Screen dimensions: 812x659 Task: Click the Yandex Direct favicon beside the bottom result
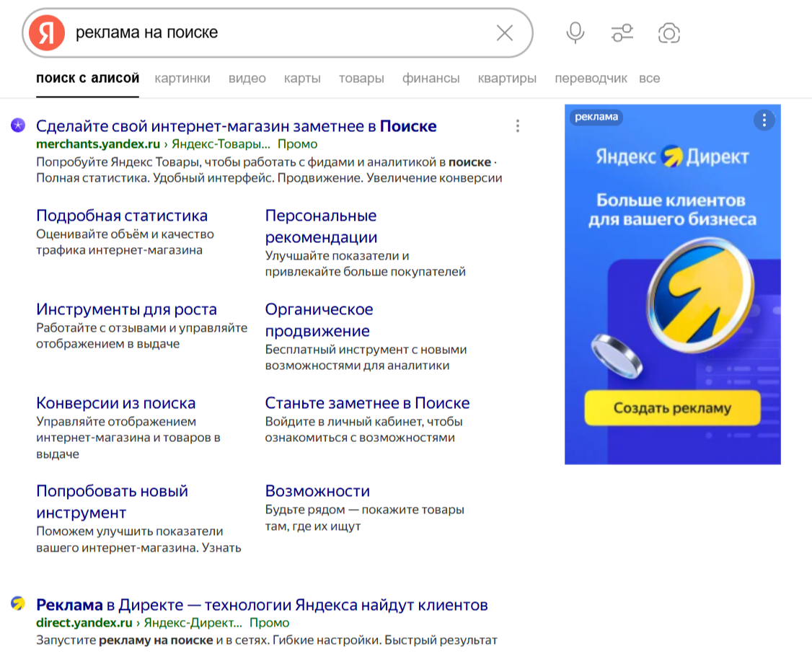point(18,603)
